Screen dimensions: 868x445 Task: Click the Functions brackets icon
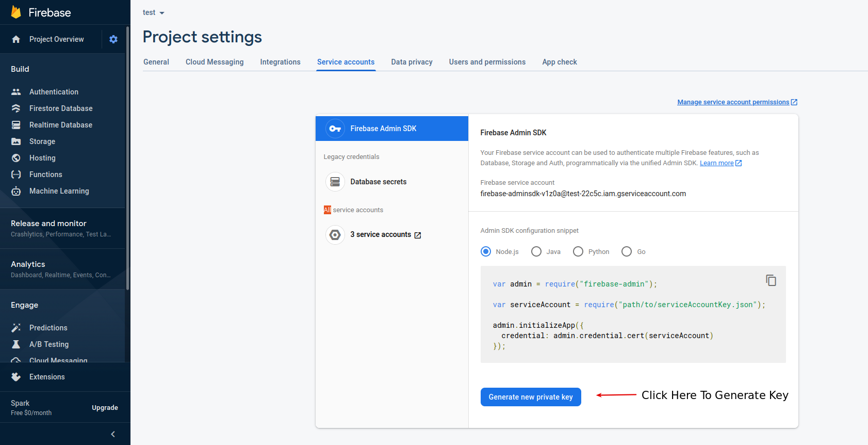16,174
